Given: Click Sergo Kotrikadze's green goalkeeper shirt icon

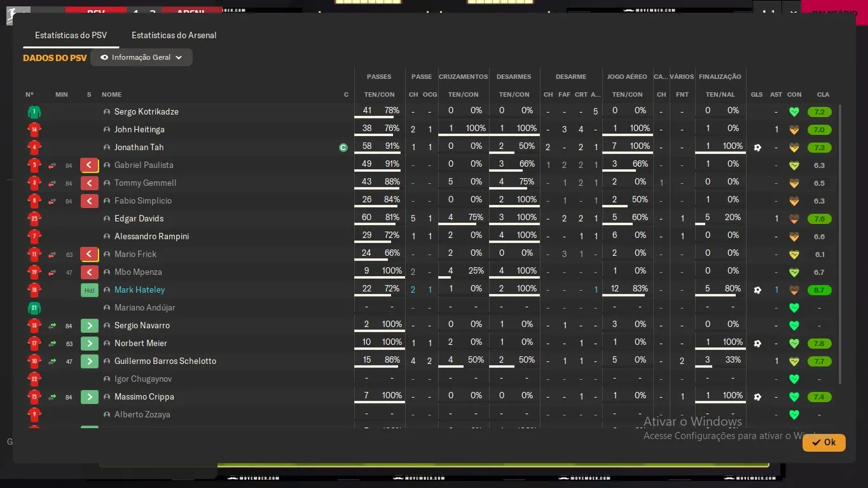Looking at the screenshot, I should coord(34,112).
